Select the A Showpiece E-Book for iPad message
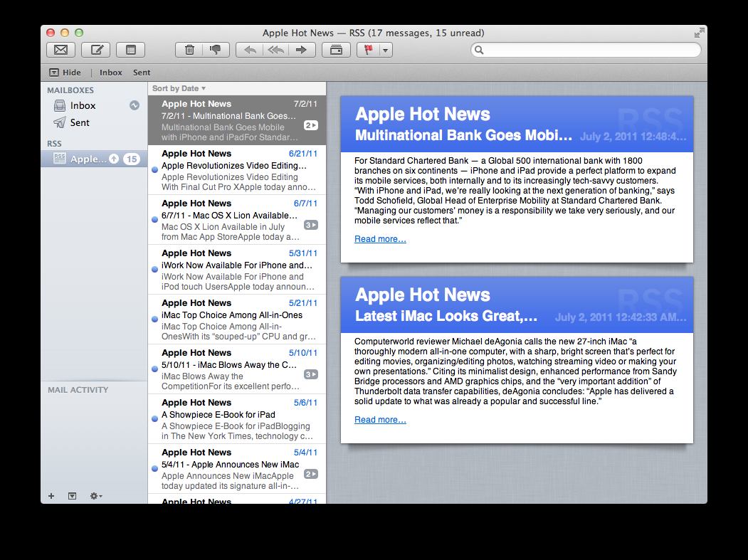This screenshot has height=560, width=748. 237,419
